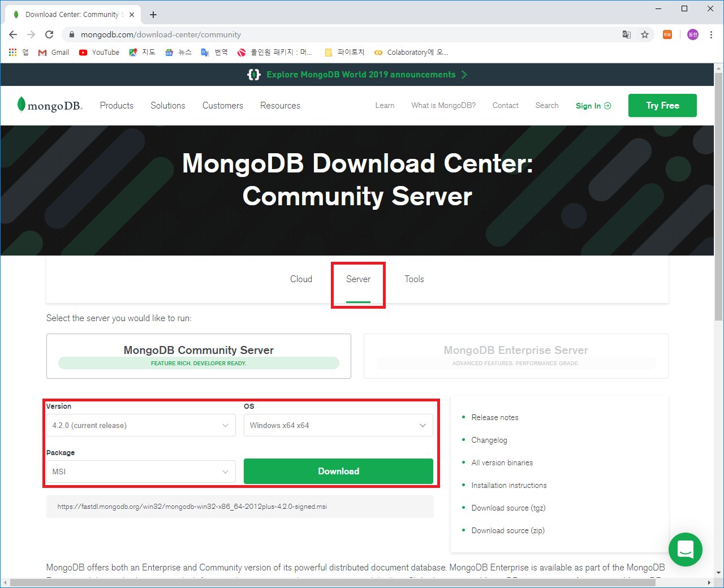The image size is (724, 588).
Task: Click the scrollbar down arrow
Action: click(x=718, y=573)
